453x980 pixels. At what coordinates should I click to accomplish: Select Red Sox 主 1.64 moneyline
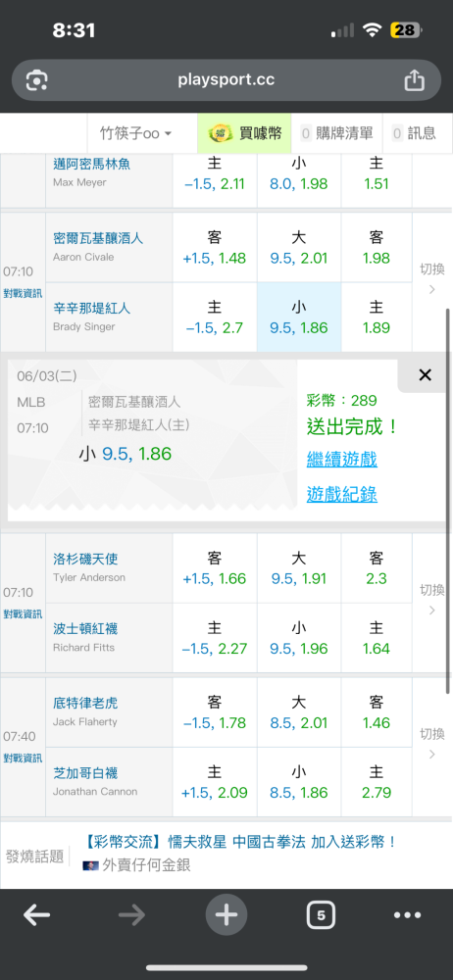pyautogui.click(x=377, y=638)
